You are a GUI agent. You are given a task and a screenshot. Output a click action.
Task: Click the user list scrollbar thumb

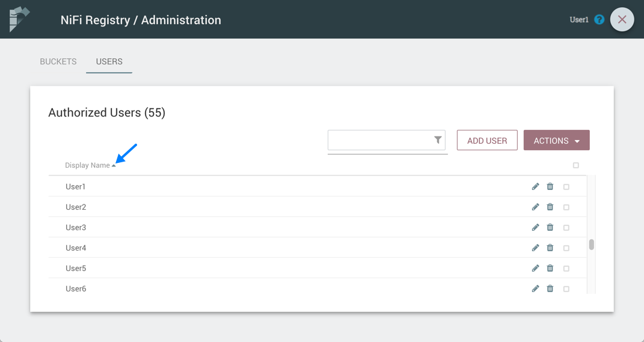pos(592,245)
